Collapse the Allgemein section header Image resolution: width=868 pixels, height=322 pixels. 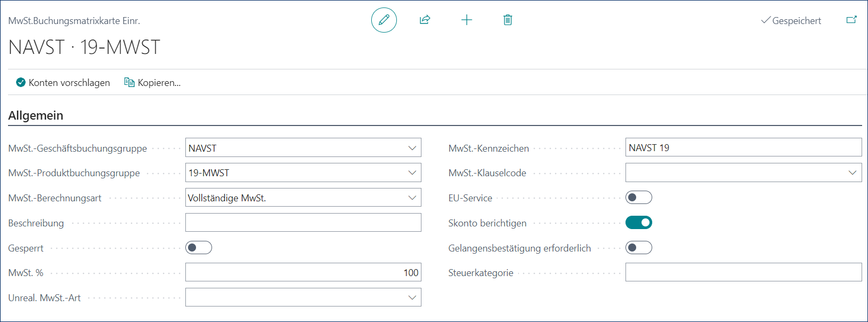[x=36, y=115]
